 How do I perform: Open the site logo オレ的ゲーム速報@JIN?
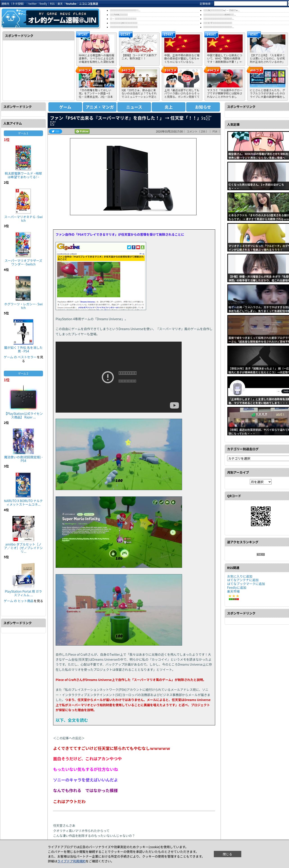click(x=51, y=18)
